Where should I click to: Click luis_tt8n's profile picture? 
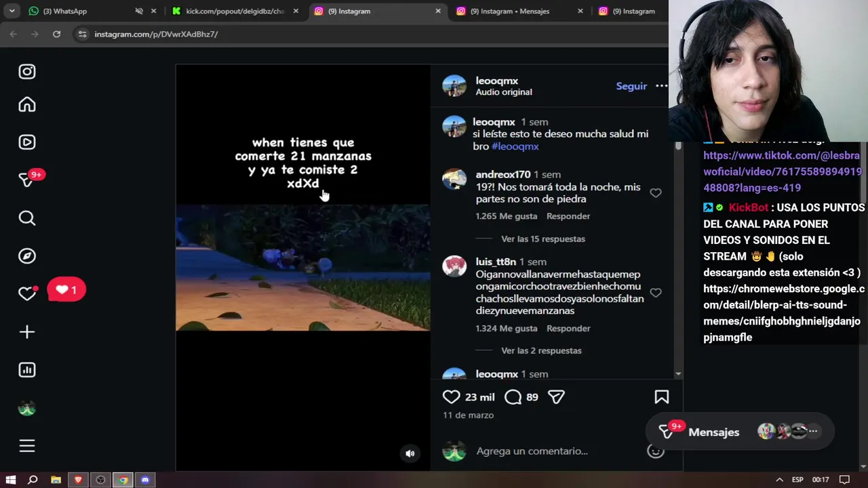(x=454, y=266)
